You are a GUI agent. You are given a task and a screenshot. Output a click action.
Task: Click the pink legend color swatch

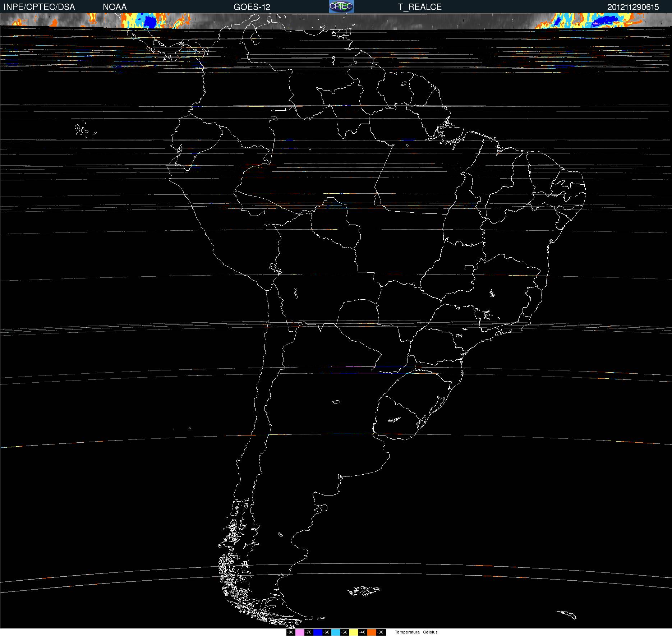click(x=300, y=632)
